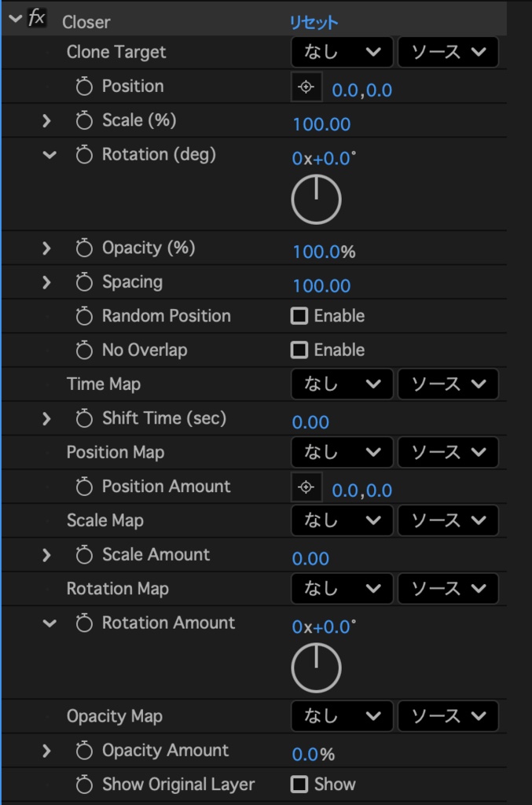The height and width of the screenshot is (805, 532).
Task: Toggle the fx effect switch for Closer
Action: [37, 19]
